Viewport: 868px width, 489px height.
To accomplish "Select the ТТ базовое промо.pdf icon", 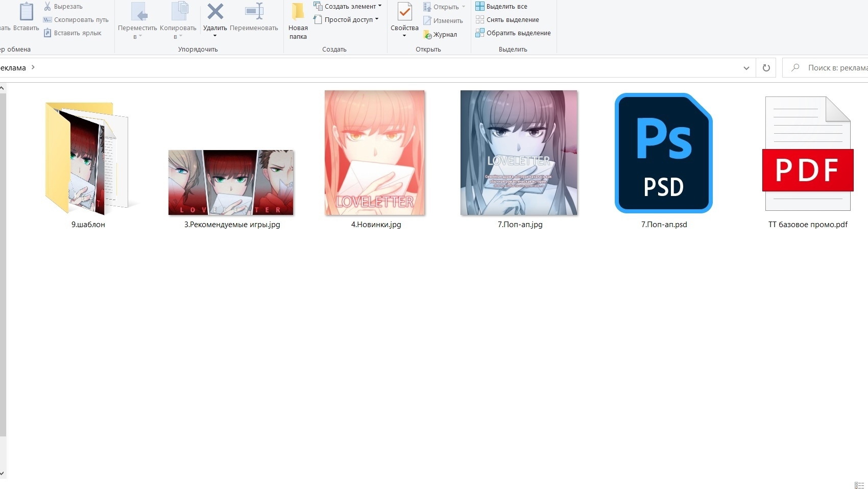I will (x=808, y=154).
